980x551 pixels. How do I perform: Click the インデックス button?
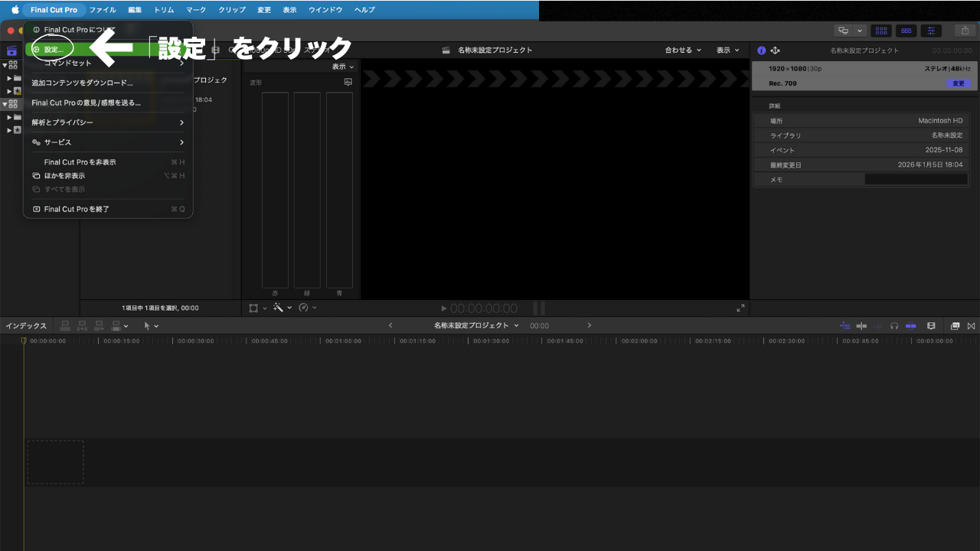click(x=26, y=325)
